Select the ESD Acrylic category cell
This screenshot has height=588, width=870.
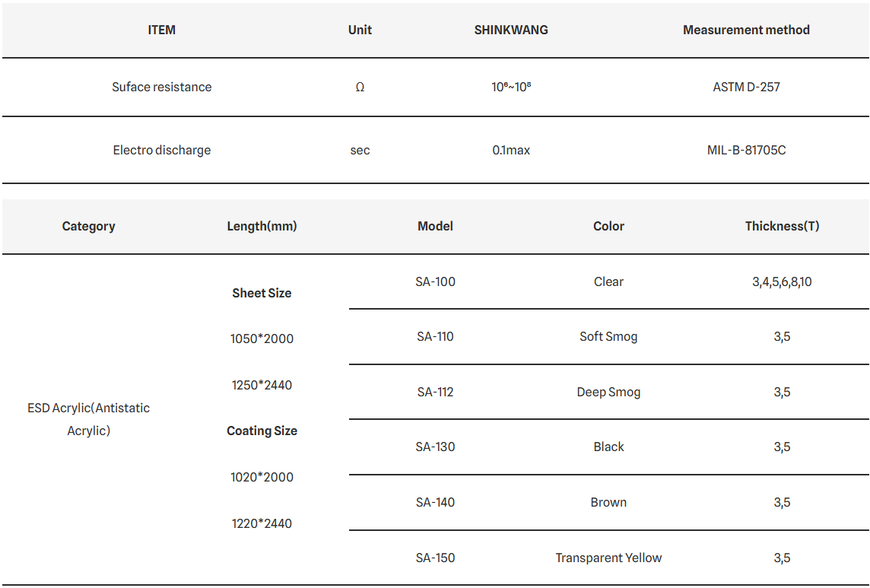coord(89,419)
